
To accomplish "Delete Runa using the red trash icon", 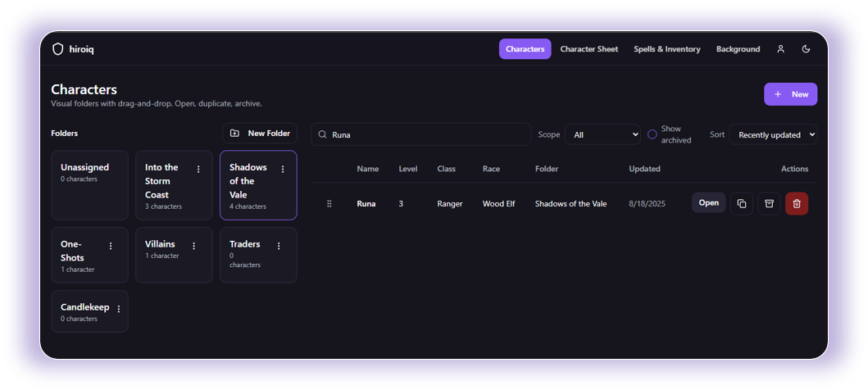I will (x=797, y=204).
